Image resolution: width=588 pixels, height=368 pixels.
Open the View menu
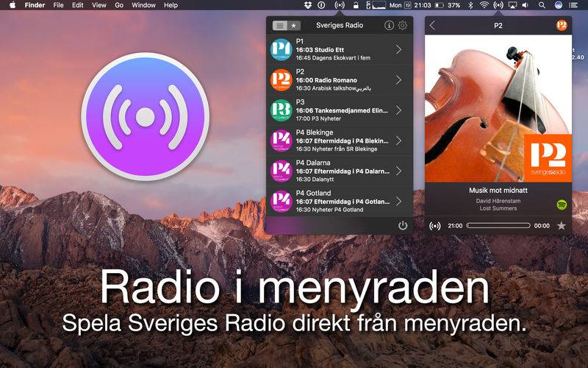(99, 5)
